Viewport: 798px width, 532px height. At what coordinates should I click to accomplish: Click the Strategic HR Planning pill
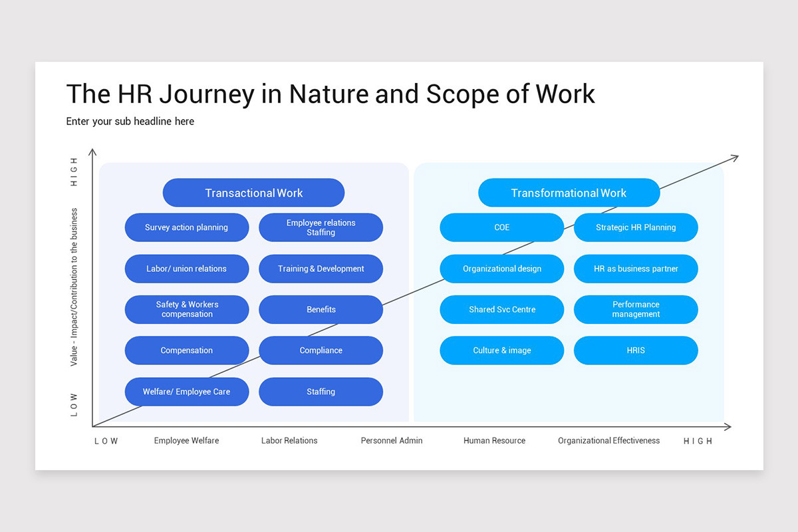[x=636, y=227]
